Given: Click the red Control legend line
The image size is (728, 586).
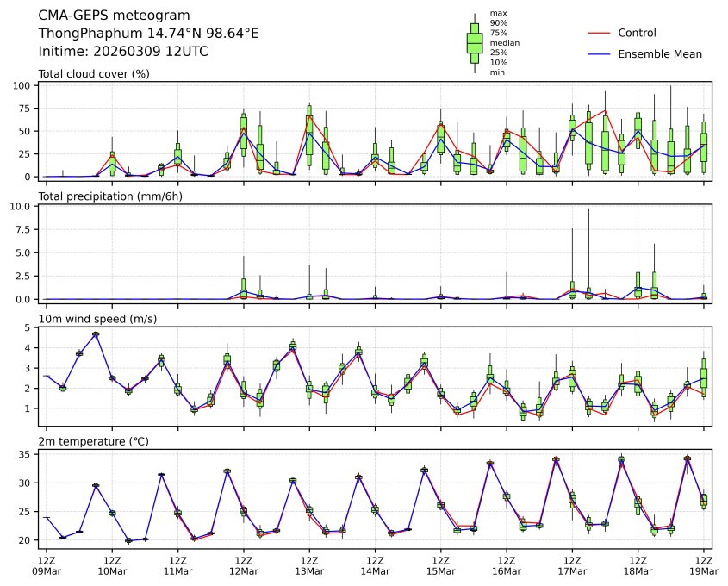Looking at the screenshot, I should (x=599, y=33).
